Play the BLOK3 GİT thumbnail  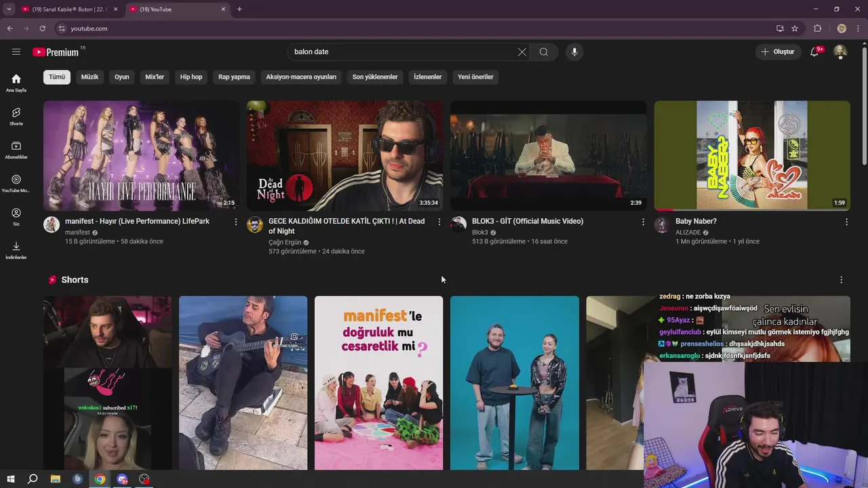pos(549,156)
